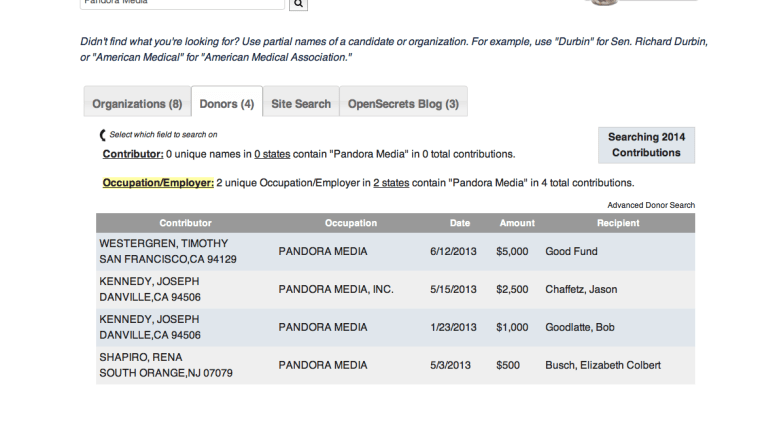Sort by the Date column header
The height and width of the screenshot is (425, 775).
click(x=460, y=222)
